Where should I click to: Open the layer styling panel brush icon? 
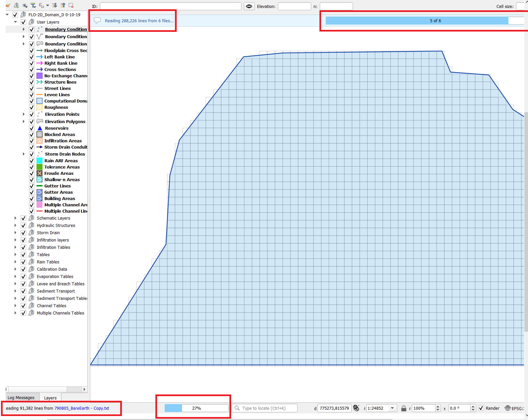(8, 5)
